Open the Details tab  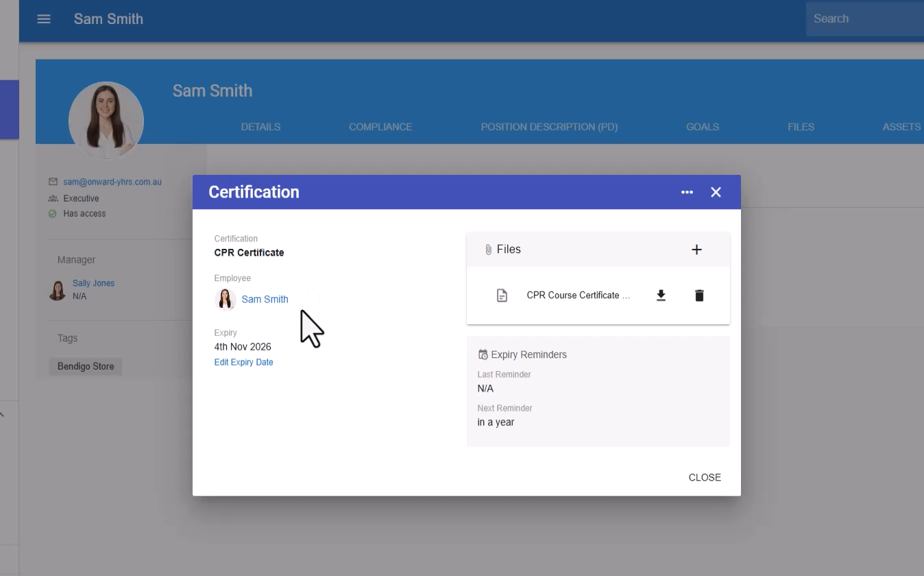point(260,127)
